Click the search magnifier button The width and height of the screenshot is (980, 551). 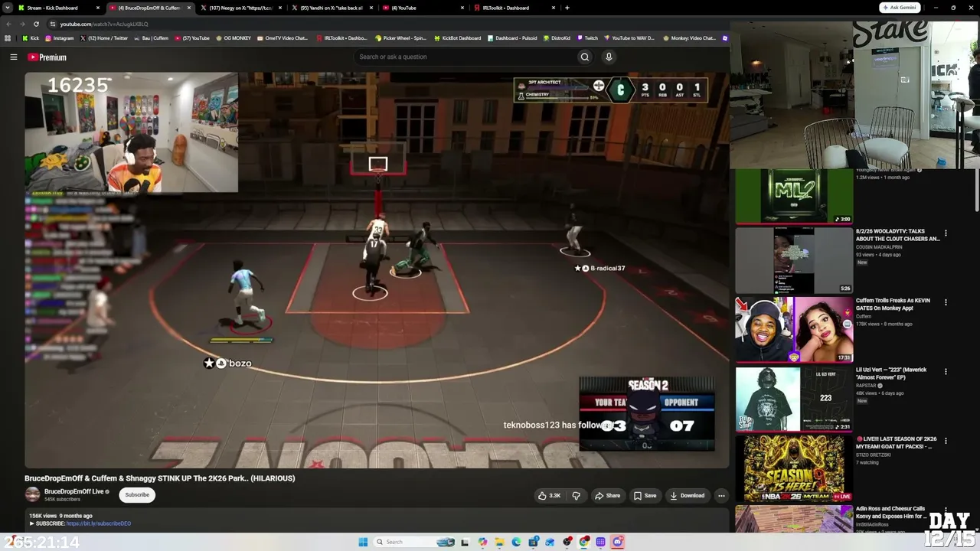tap(584, 57)
